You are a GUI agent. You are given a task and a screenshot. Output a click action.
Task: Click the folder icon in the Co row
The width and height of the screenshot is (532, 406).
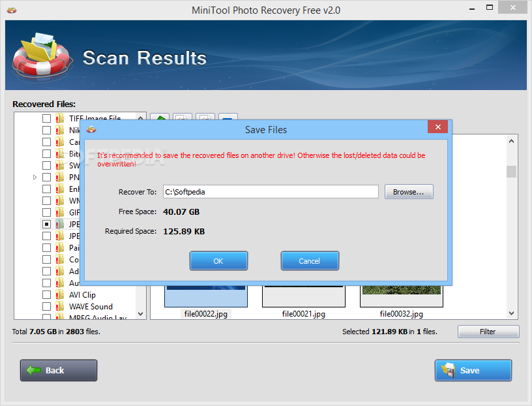tap(60, 259)
